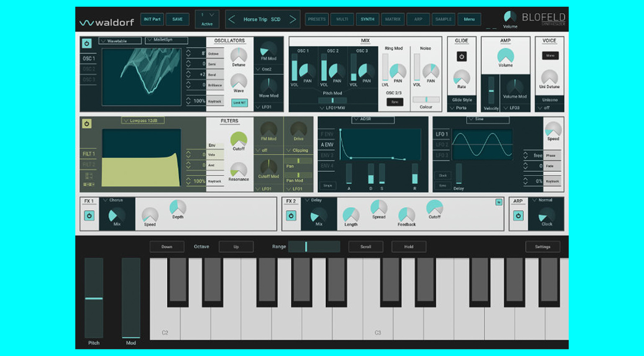Toggle the FX 1 power icon
The width and height of the screenshot is (644, 356).
tap(89, 216)
